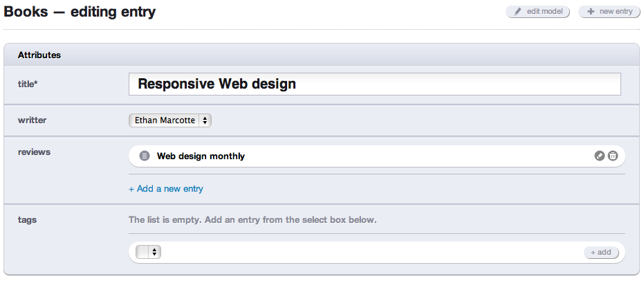Click the pencil icon beside edit model
644x281 pixels.
[517, 12]
